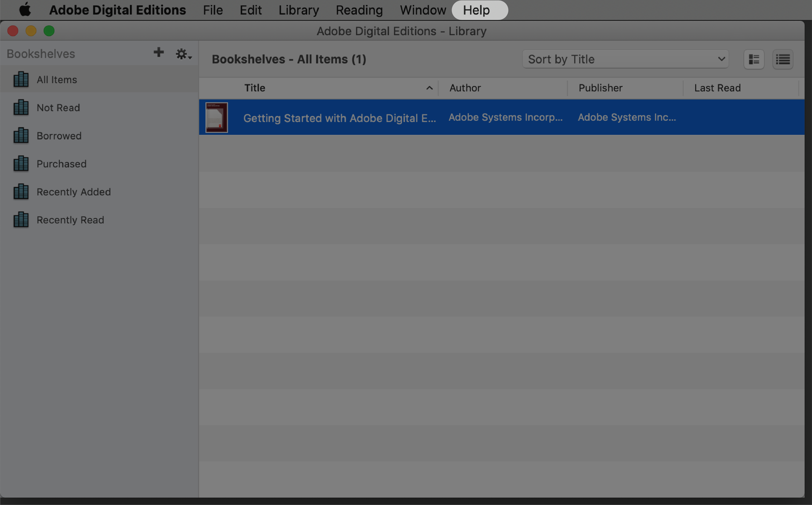Image resolution: width=812 pixels, height=505 pixels.
Task: Open the Sort by Title dropdown
Action: (x=625, y=59)
